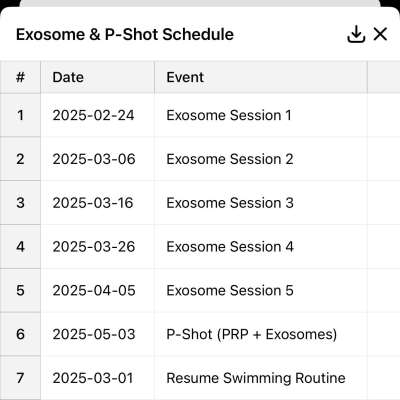Select the Date column header
The image size is (400, 400).
click(x=97, y=77)
